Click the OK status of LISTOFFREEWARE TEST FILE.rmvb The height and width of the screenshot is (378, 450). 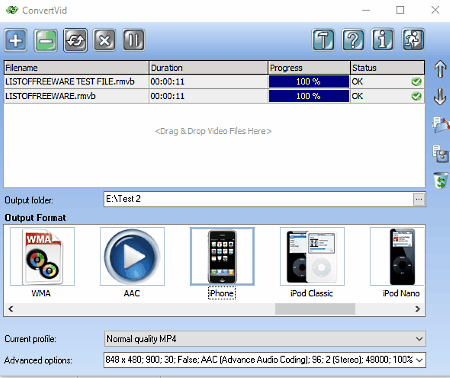[357, 82]
